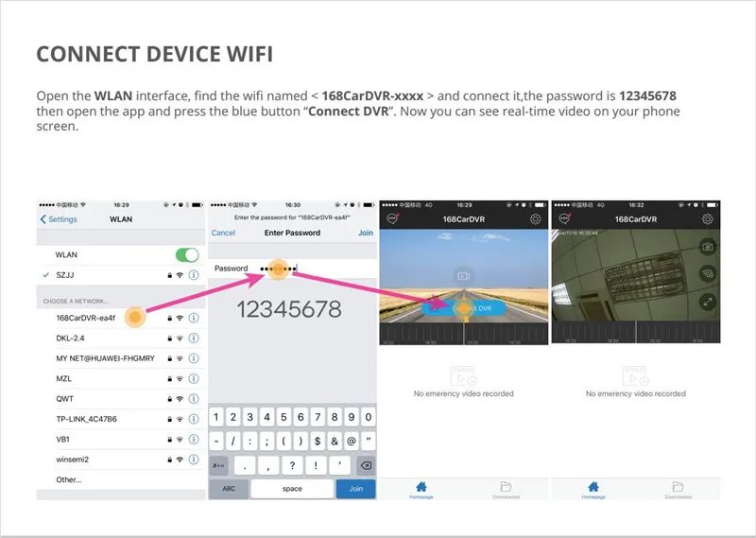Viewport: 756px width, 538px height.
Task: Take a snapshot with camera icon
Action: tap(707, 247)
